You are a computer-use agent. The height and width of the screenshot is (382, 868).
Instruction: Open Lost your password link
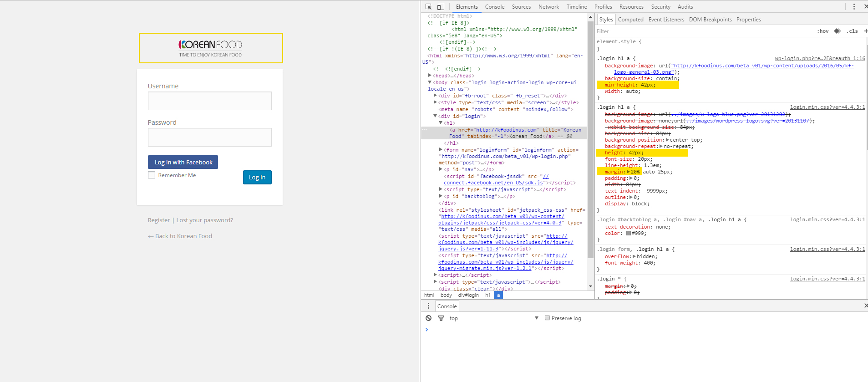(x=204, y=220)
